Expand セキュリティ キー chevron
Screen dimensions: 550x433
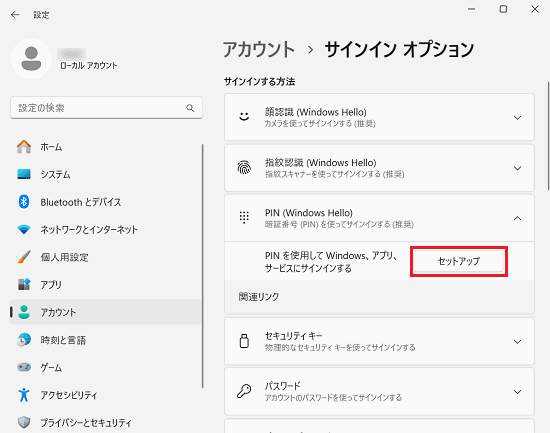point(517,341)
